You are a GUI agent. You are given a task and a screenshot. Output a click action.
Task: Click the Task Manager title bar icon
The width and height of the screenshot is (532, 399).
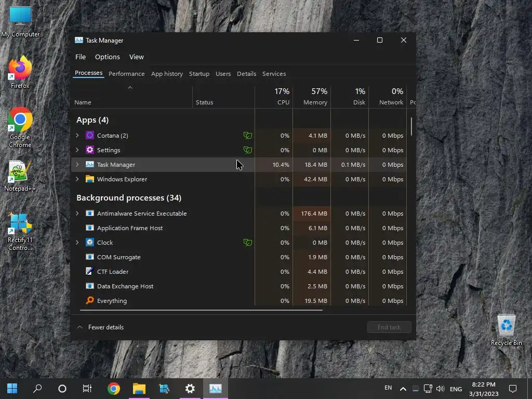(x=79, y=40)
